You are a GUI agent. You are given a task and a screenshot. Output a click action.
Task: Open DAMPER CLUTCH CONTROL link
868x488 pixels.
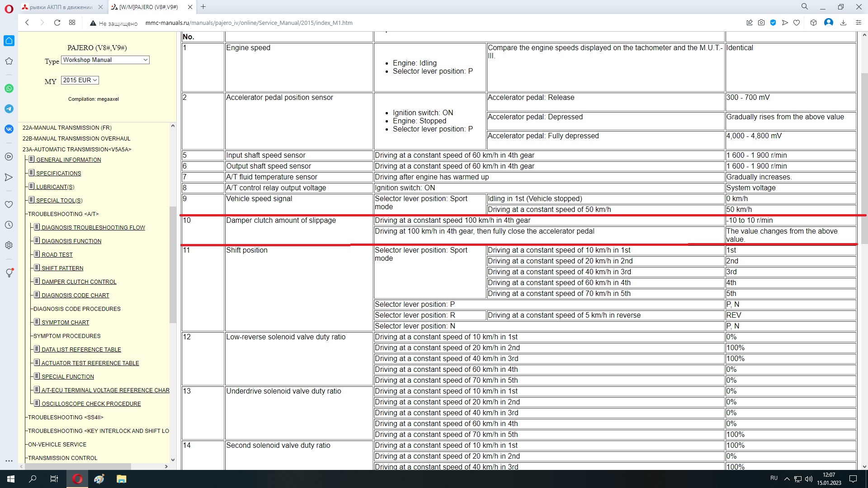coord(79,282)
